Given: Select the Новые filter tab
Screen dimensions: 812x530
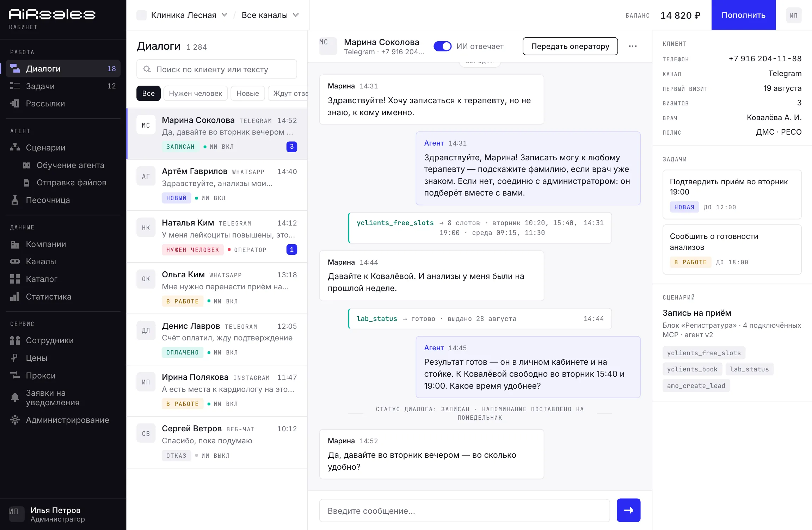Looking at the screenshot, I should tap(248, 93).
